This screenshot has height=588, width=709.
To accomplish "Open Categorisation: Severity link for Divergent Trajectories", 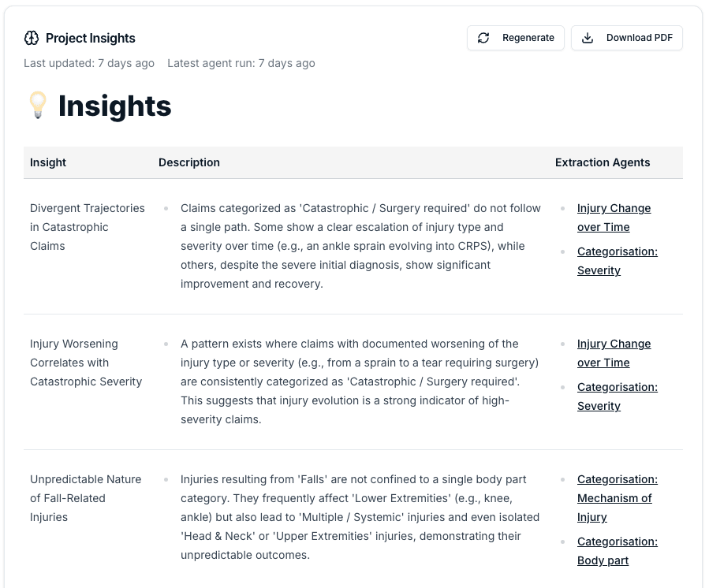I will tap(618, 261).
